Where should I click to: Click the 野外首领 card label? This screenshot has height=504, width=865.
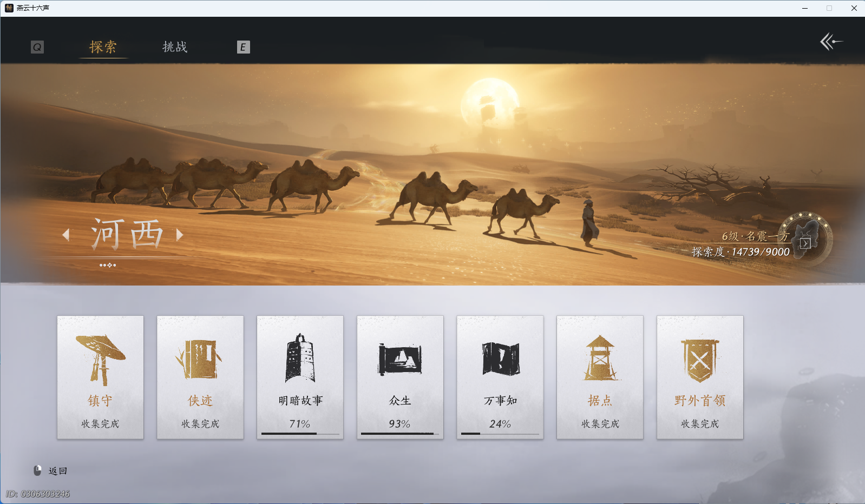700,401
